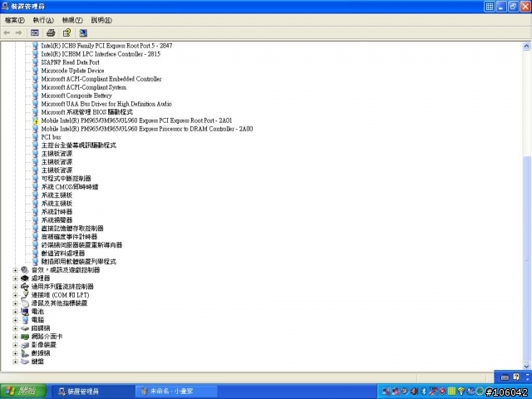Scan for hardware changes toolbar icon

tap(83, 33)
